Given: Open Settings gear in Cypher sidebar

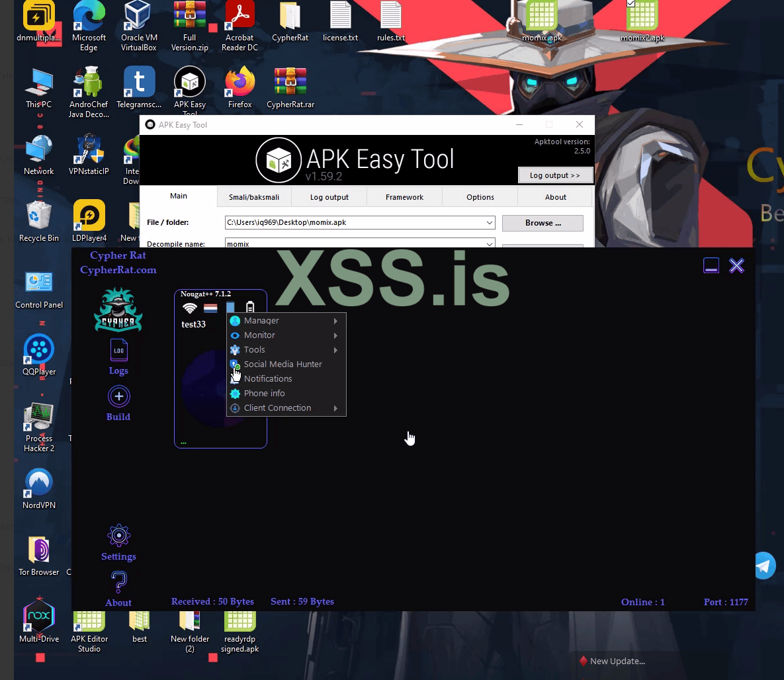Looking at the screenshot, I should click(x=118, y=536).
